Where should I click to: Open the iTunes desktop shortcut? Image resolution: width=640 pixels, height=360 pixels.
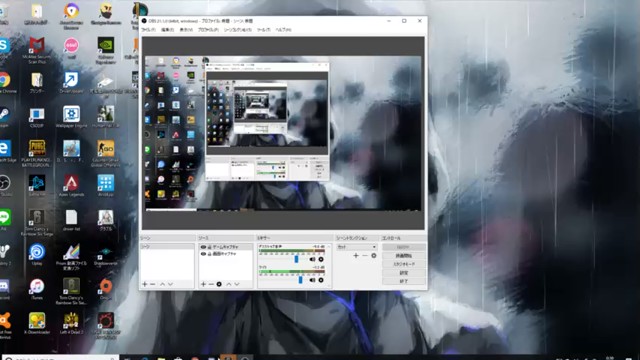37,289
